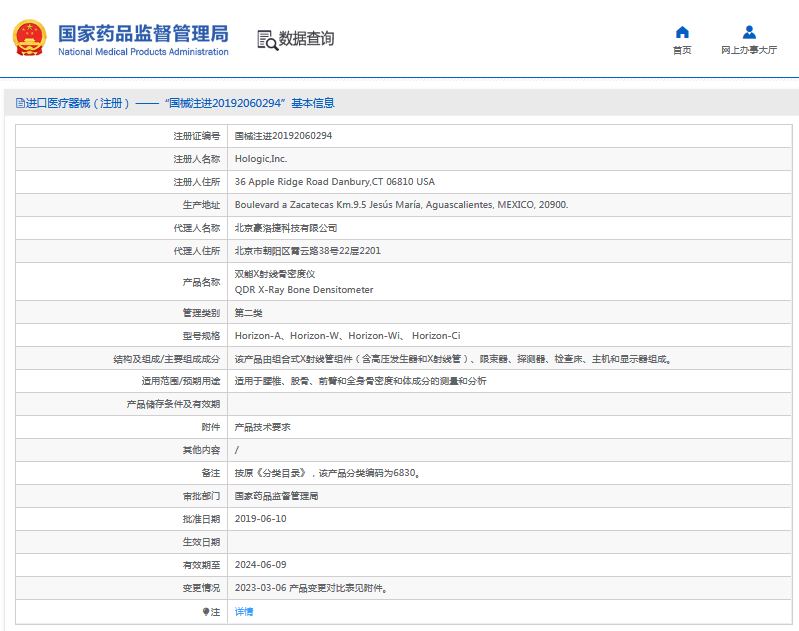Click the 数据查询 magnifier document icon
The image size is (799, 631).
pos(267,40)
